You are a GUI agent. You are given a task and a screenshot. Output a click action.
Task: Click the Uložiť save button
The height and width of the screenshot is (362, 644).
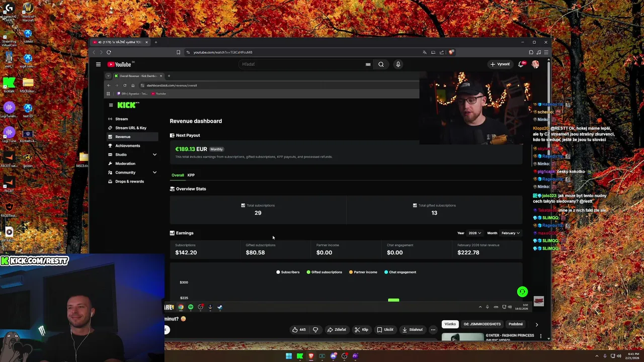coord(385,330)
